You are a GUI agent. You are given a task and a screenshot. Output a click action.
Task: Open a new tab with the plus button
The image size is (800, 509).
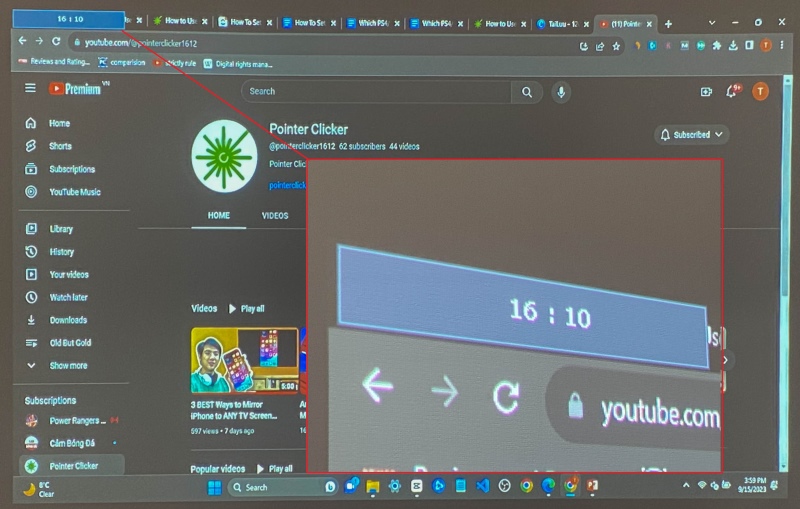tap(668, 24)
